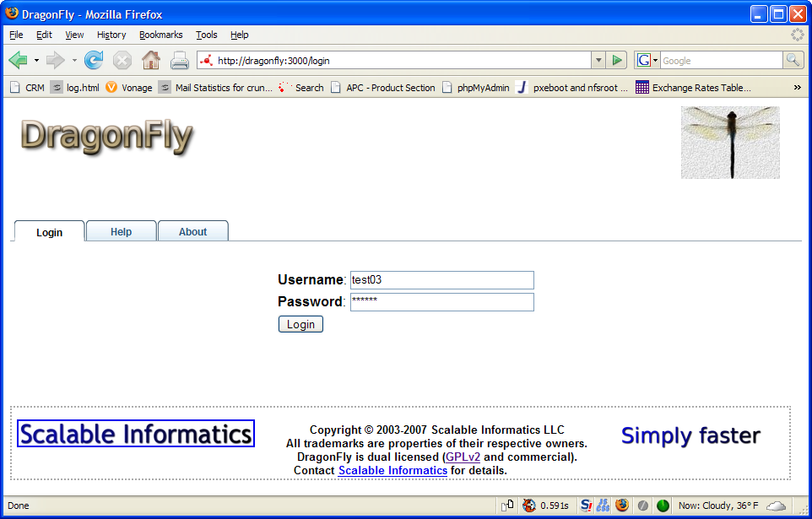Open the View menu

point(74,35)
